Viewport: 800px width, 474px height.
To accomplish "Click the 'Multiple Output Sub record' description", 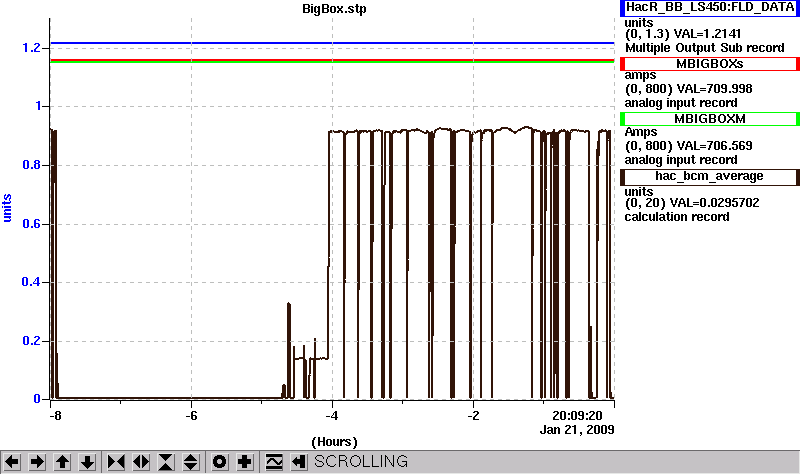I will pos(705,48).
